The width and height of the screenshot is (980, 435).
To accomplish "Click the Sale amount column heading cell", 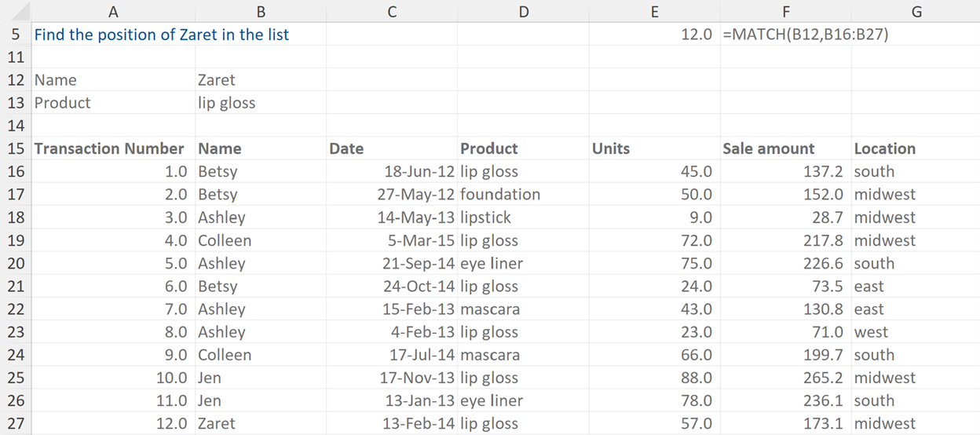I will coord(785,148).
